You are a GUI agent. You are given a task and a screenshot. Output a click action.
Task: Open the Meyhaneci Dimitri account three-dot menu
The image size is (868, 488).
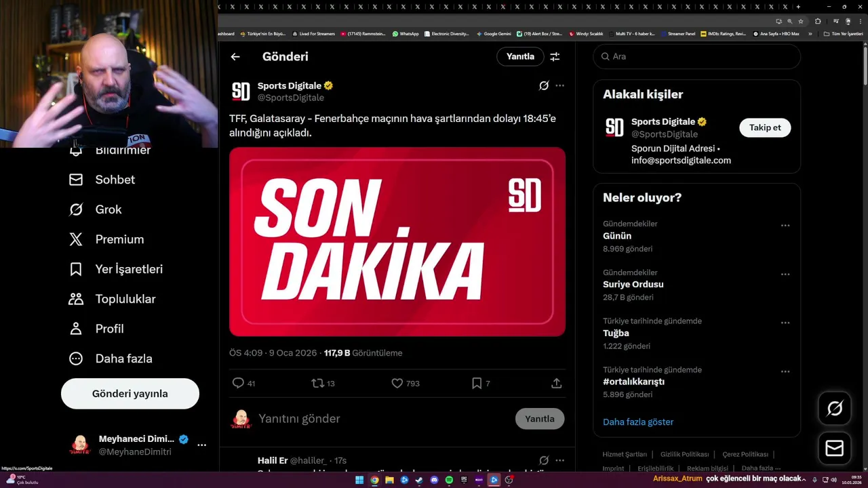(x=201, y=445)
